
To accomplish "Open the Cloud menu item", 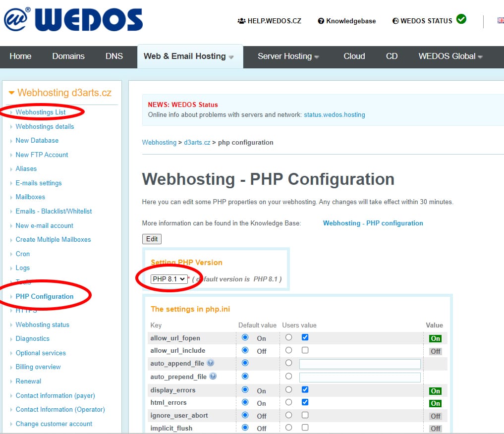I will coord(354,56).
